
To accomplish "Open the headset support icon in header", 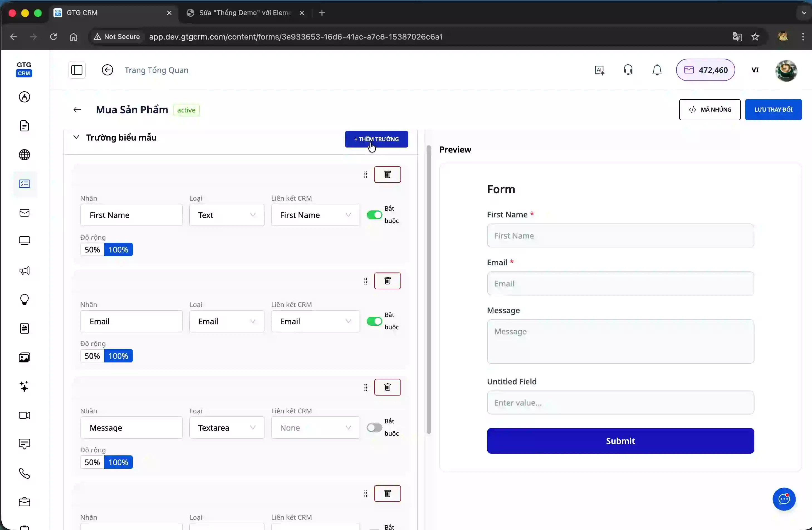I will tap(628, 70).
